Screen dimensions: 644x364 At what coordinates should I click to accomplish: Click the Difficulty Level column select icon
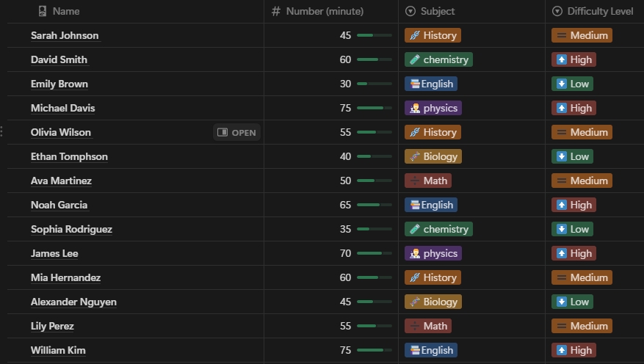pos(557,11)
